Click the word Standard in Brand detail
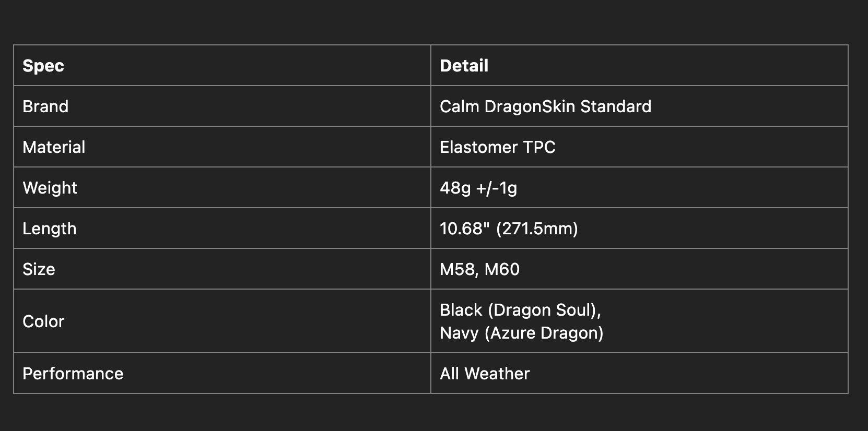The image size is (868, 431). tap(616, 106)
